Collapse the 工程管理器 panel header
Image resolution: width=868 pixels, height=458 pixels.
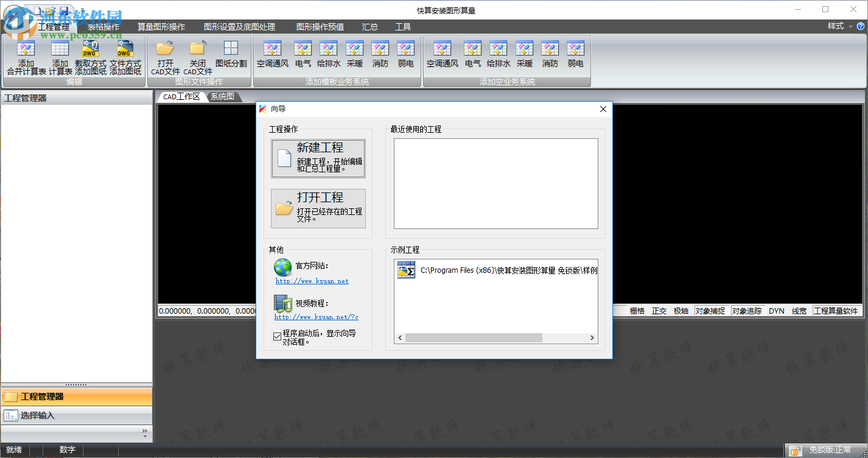point(76,396)
